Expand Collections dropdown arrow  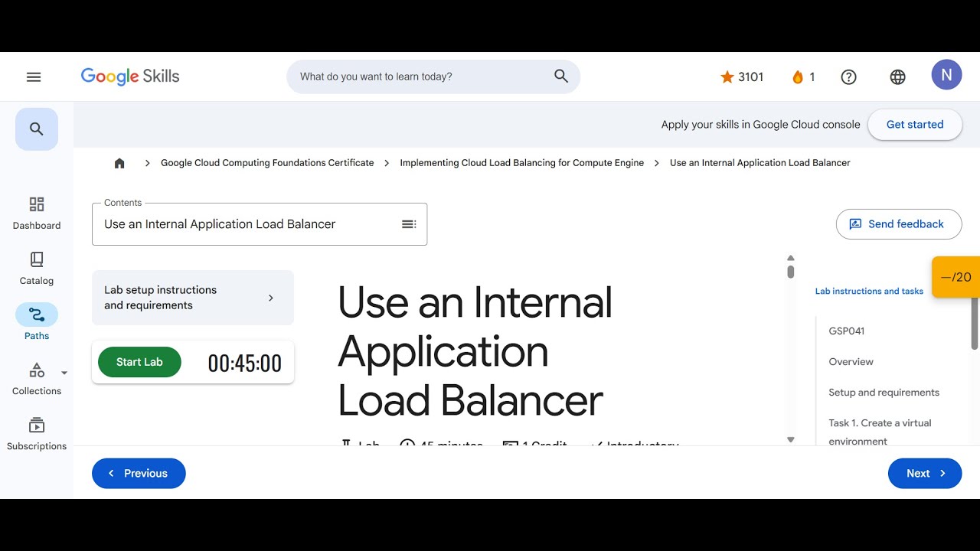pos(64,373)
